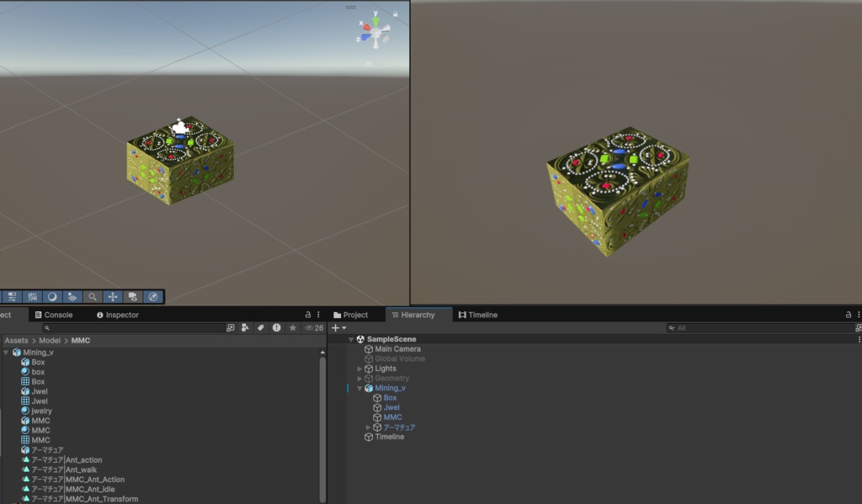Screen dimensions: 862x504
Task: Select Global Volume in Hierarchy
Action: [x=395, y=359]
